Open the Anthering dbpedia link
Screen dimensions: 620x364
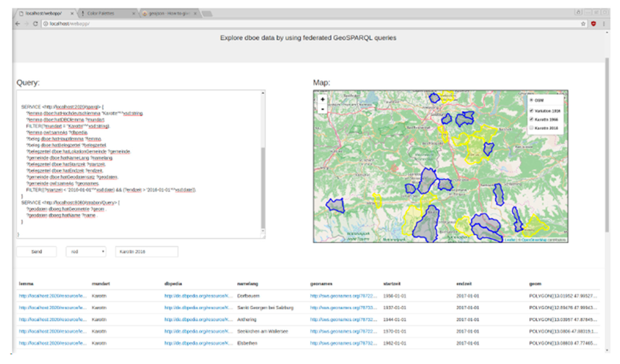pyautogui.click(x=199, y=320)
